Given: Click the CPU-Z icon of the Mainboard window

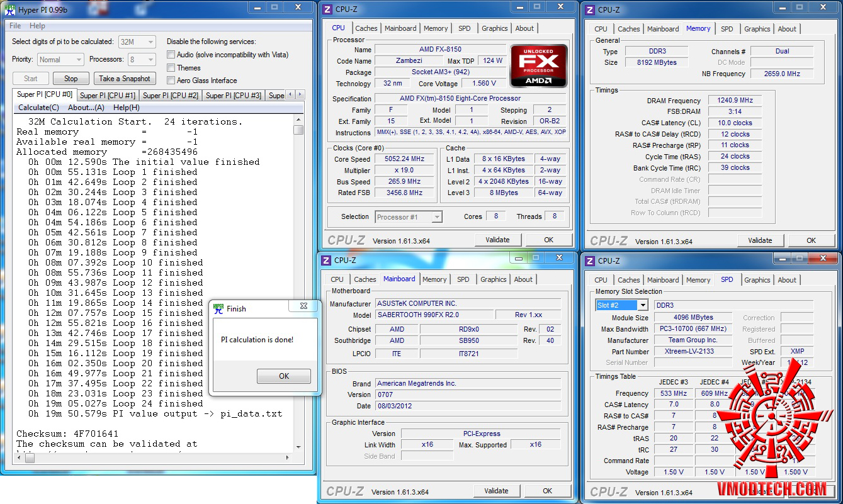Looking at the screenshot, I should coord(326,260).
